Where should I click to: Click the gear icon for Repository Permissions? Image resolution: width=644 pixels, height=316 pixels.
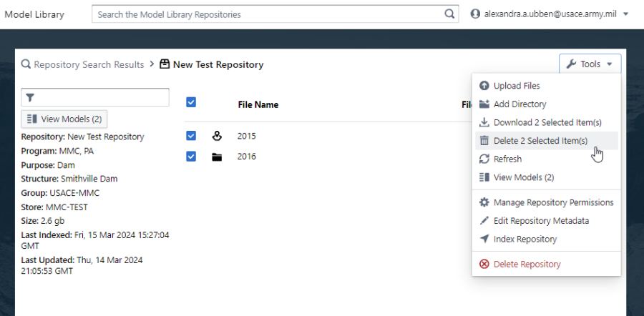484,202
